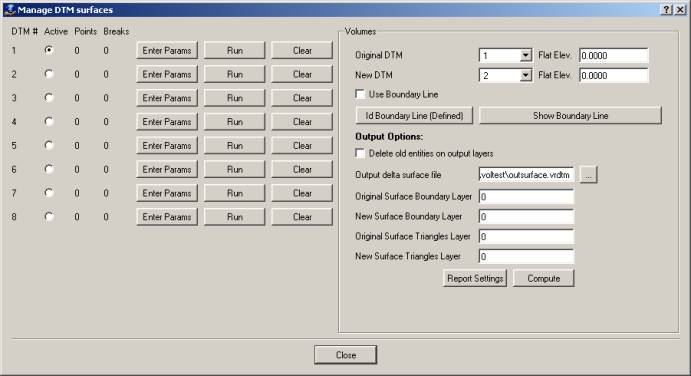The height and width of the screenshot is (376, 691).
Task: Run DTM surface 8
Action: click(234, 217)
